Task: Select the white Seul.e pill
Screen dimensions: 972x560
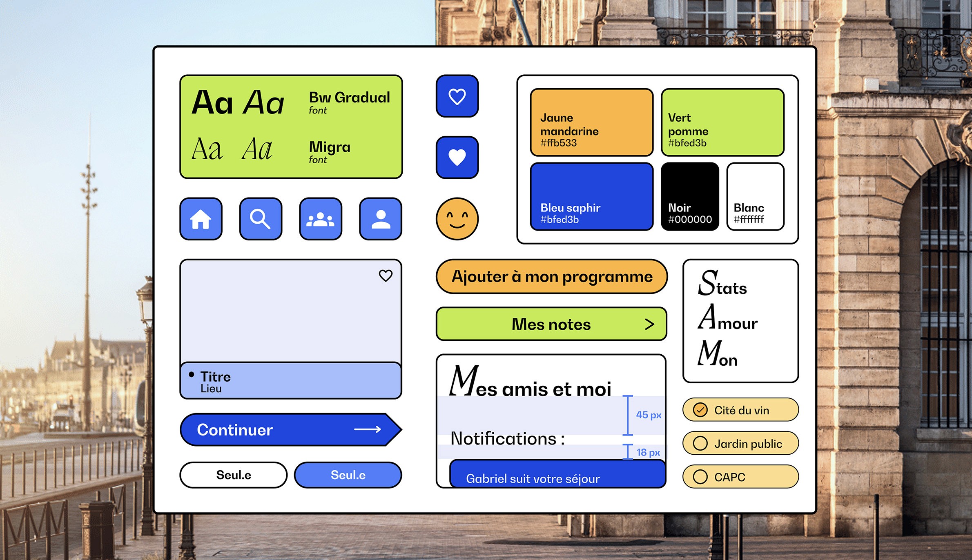Action: coord(234,475)
